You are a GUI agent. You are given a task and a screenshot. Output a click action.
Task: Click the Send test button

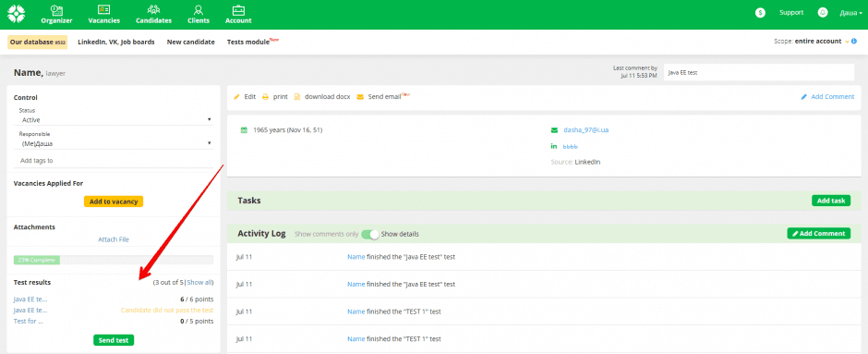[x=114, y=340]
